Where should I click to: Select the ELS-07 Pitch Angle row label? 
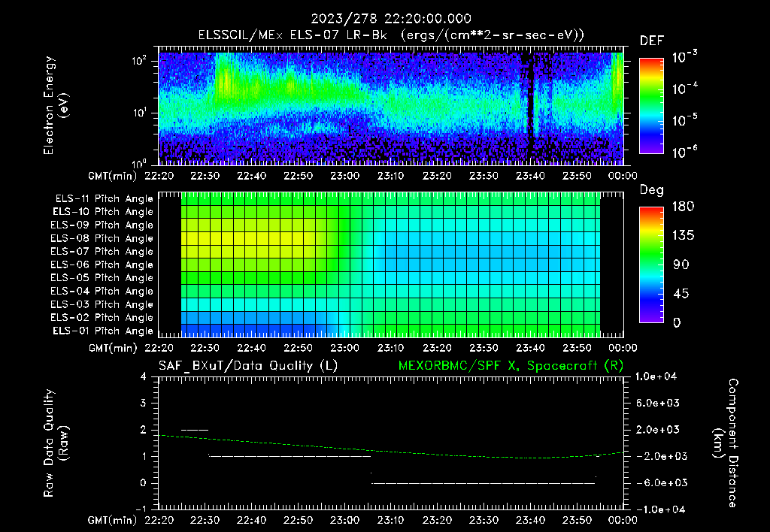coord(102,251)
